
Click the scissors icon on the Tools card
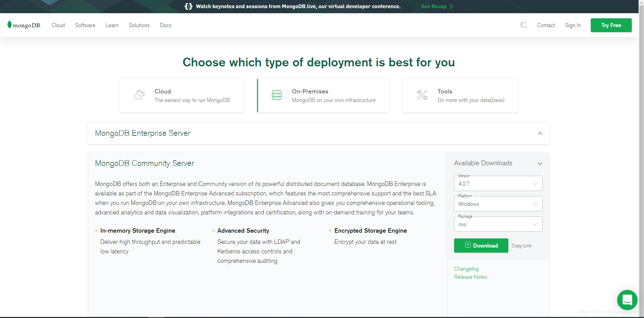(x=422, y=95)
